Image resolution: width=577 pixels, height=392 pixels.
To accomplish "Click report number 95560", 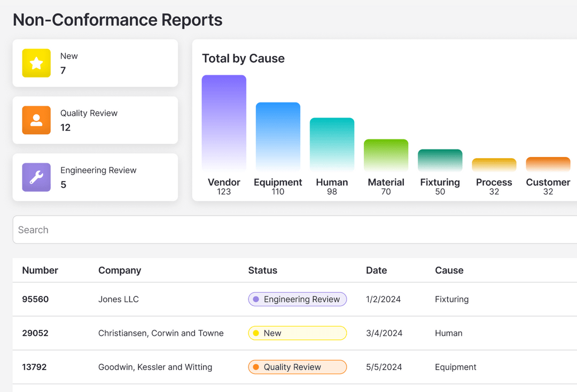I will [35, 299].
